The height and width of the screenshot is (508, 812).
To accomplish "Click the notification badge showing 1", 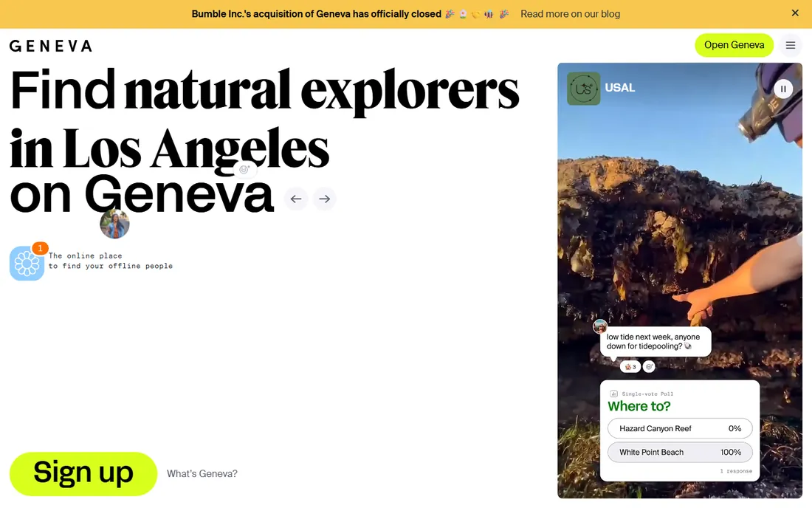I will [40, 249].
